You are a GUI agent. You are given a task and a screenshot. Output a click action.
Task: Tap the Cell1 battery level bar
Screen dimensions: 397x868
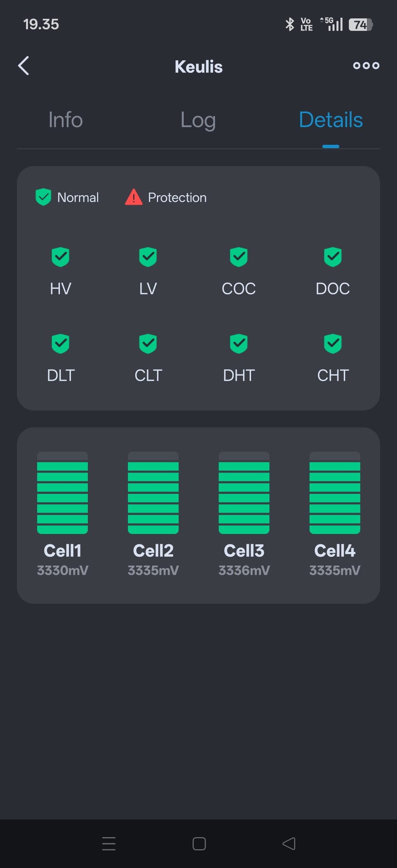point(62,493)
